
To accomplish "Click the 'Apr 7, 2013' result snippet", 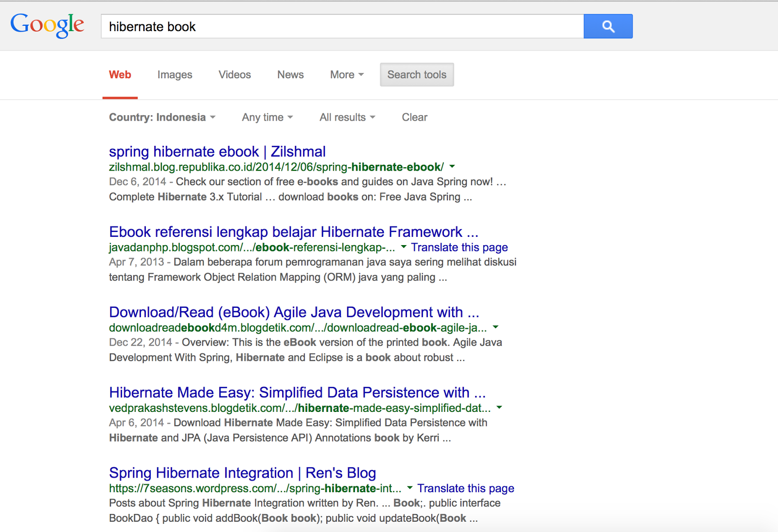I will [313, 269].
